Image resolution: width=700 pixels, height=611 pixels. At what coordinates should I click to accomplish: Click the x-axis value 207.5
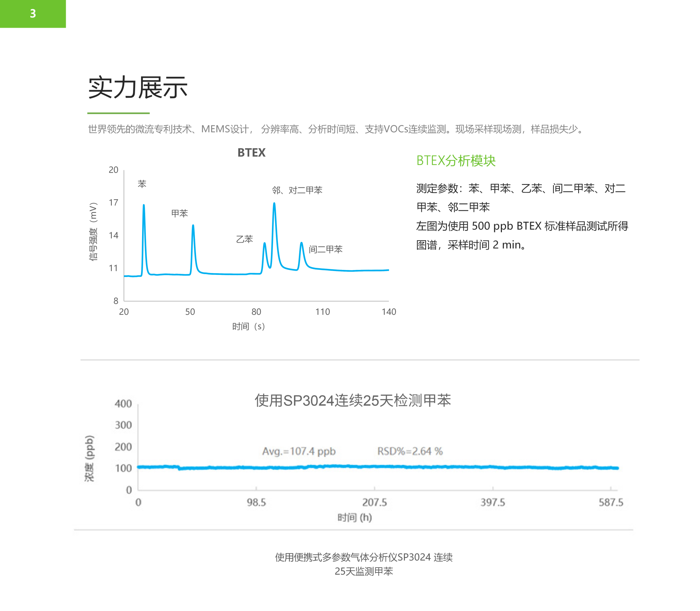374,502
